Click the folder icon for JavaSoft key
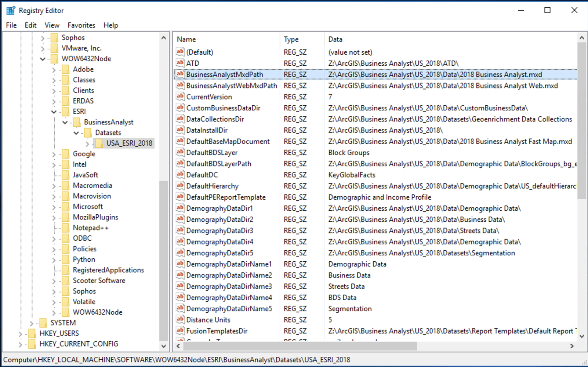588x367 pixels. click(x=66, y=175)
